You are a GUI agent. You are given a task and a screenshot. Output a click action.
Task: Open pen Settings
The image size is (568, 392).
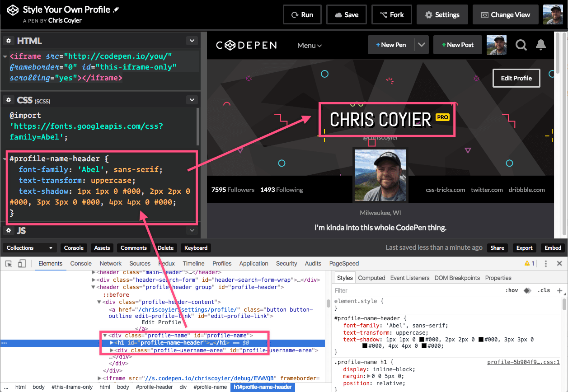click(x=442, y=15)
